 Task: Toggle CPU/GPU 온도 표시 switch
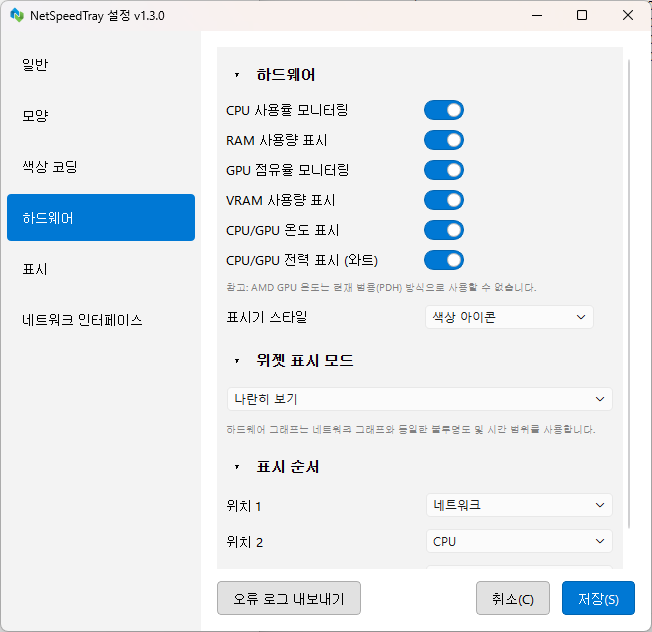coord(444,230)
